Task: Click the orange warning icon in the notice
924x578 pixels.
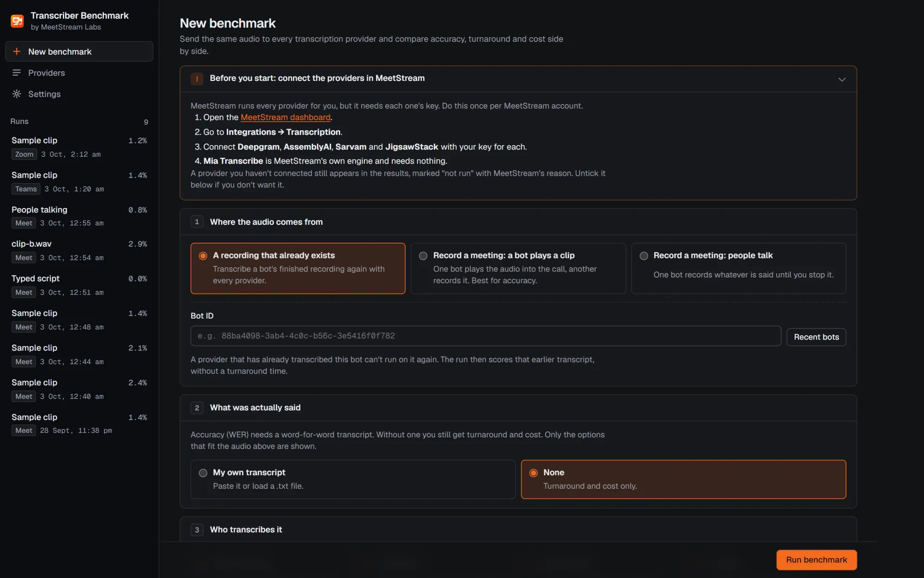Action: coord(197,79)
